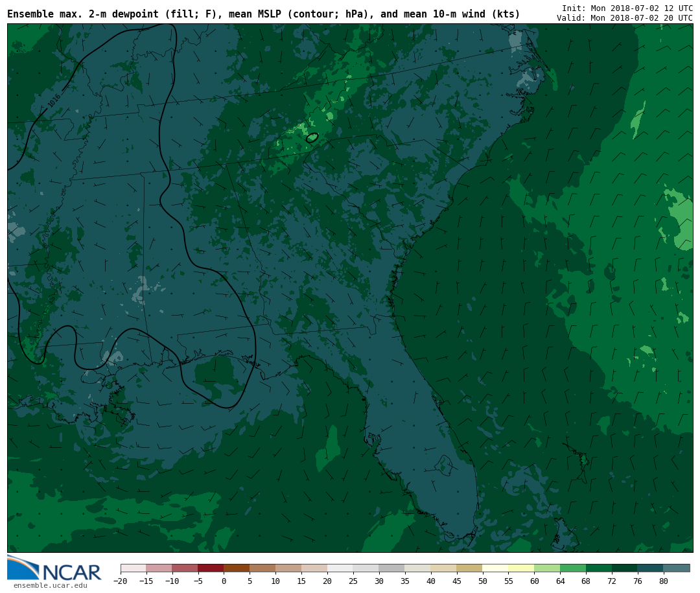Screen dimensions: 700x593
Task: Click the small closed MSLP contour loop
Action: (x=312, y=137)
